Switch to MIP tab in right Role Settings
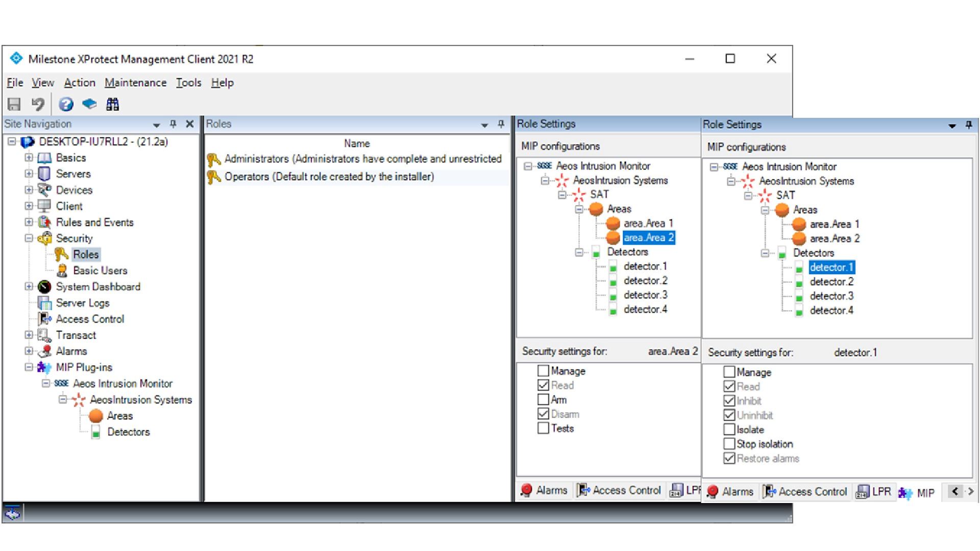Image resolution: width=980 pixels, height=551 pixels. tap(917, 493)
